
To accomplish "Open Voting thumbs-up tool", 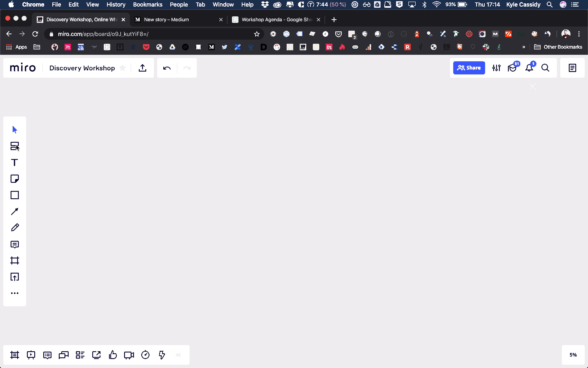I will (x=113, y=355).
